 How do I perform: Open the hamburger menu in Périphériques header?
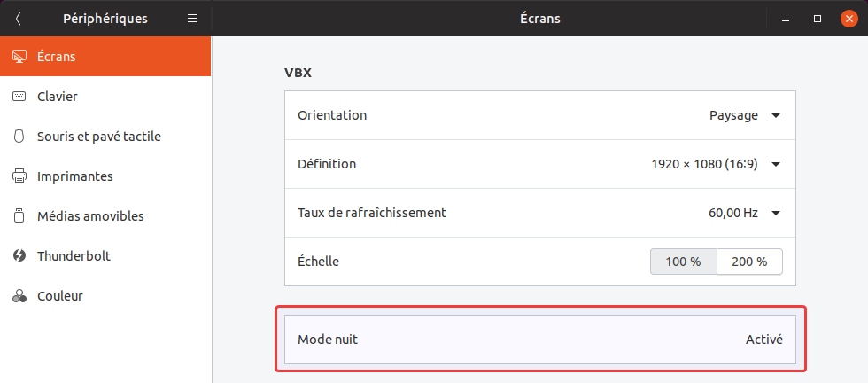[192, 19]
